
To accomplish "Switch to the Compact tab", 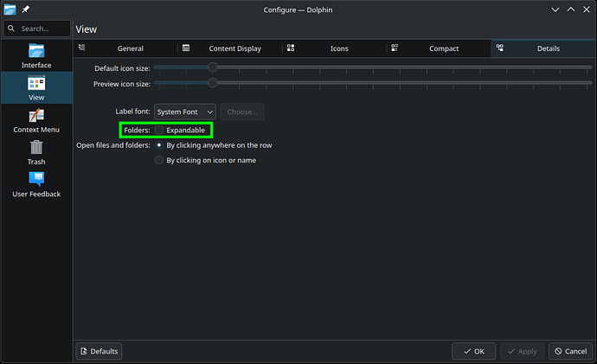I will [444, 48].
